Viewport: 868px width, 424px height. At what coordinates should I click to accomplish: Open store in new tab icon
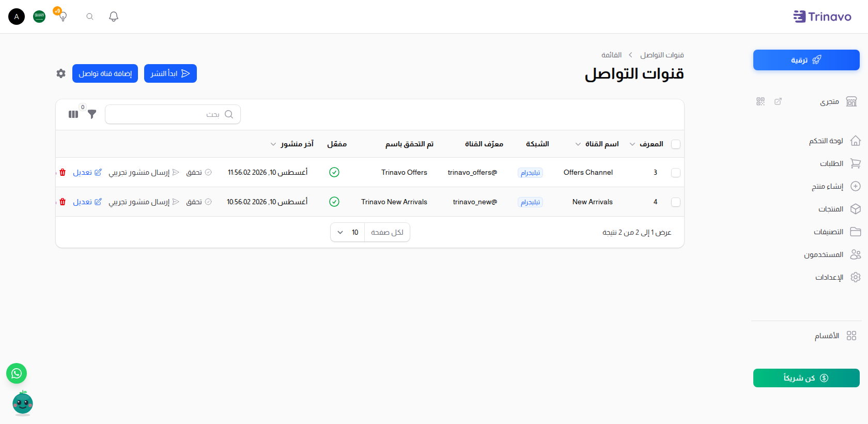(x=778, y=101)
